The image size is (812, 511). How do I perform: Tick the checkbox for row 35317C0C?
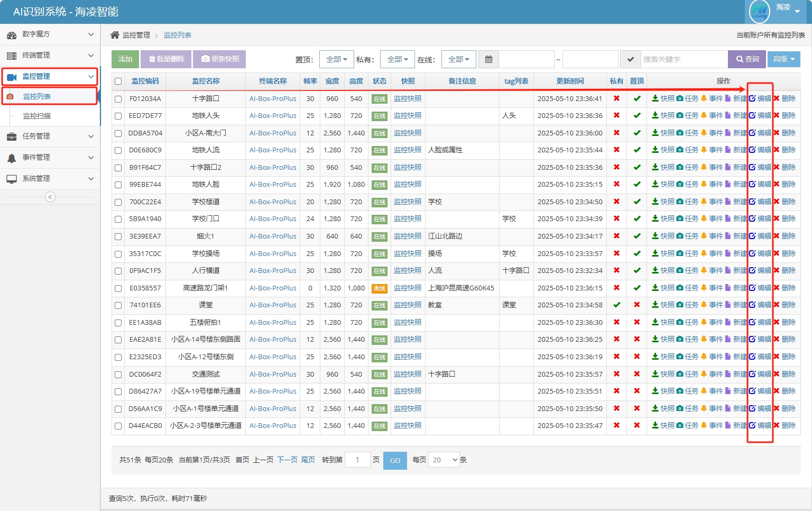click(x=118, y=254)
